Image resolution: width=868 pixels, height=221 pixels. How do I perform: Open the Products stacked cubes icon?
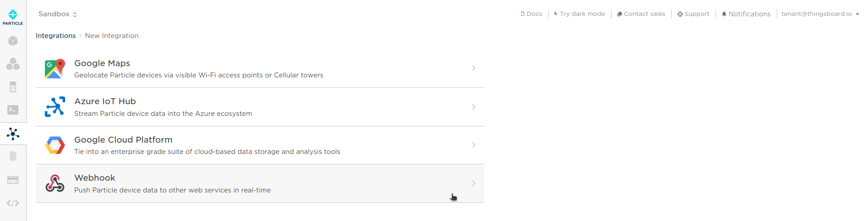point(13,64)
